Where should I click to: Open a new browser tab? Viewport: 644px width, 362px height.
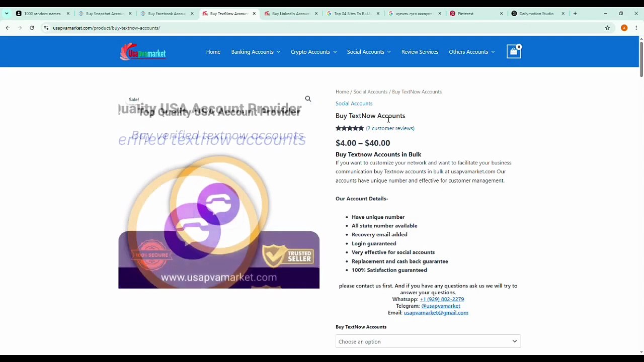pos(575,14)
